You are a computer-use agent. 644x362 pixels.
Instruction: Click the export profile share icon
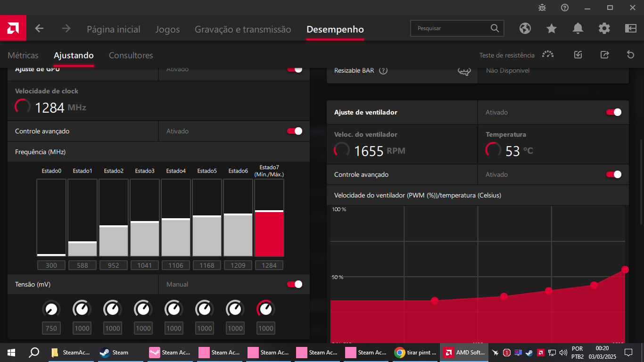604,55
